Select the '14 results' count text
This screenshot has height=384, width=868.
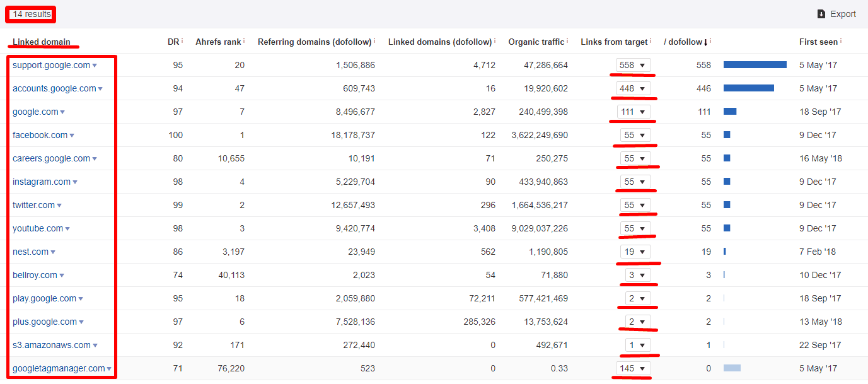click(32, 14)
